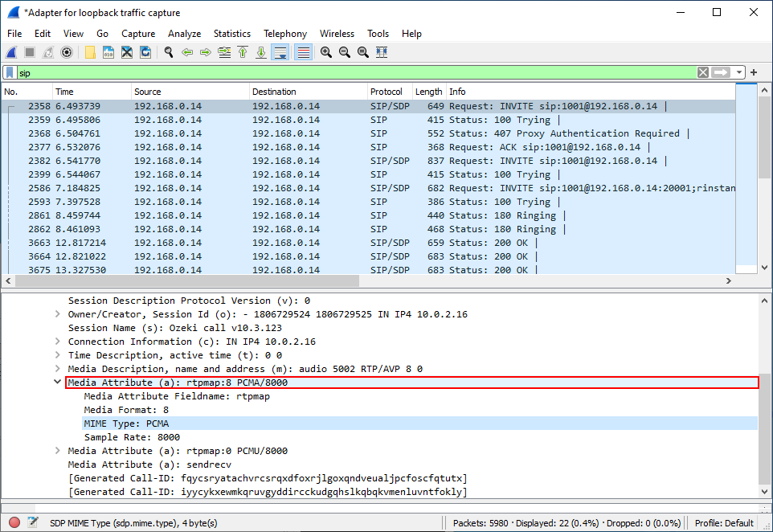Toggle auto-scroll during live capture
Viewport: 773px width, 532px height.
coord(280,52)
